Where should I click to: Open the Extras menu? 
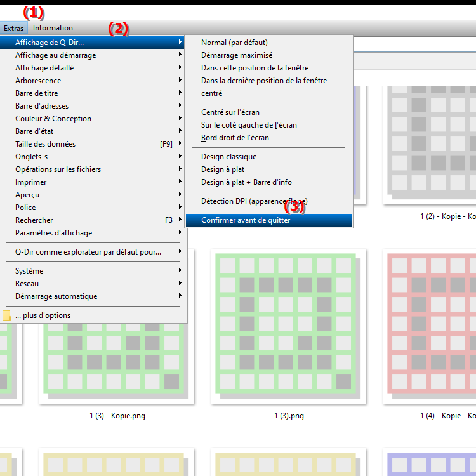14,28
